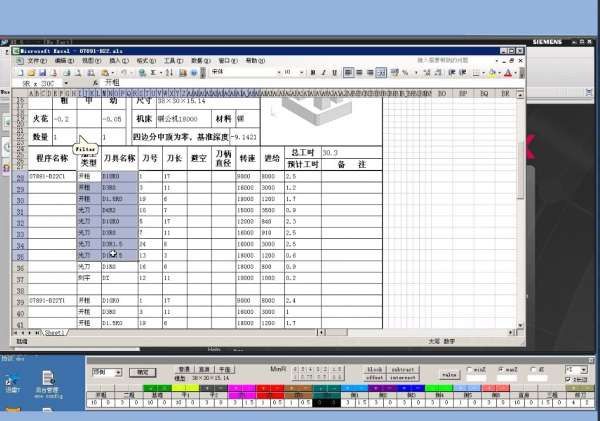The image size is (600, 421).
Task: Click the Undo arrow icon
Action: [x=124, y=73]
